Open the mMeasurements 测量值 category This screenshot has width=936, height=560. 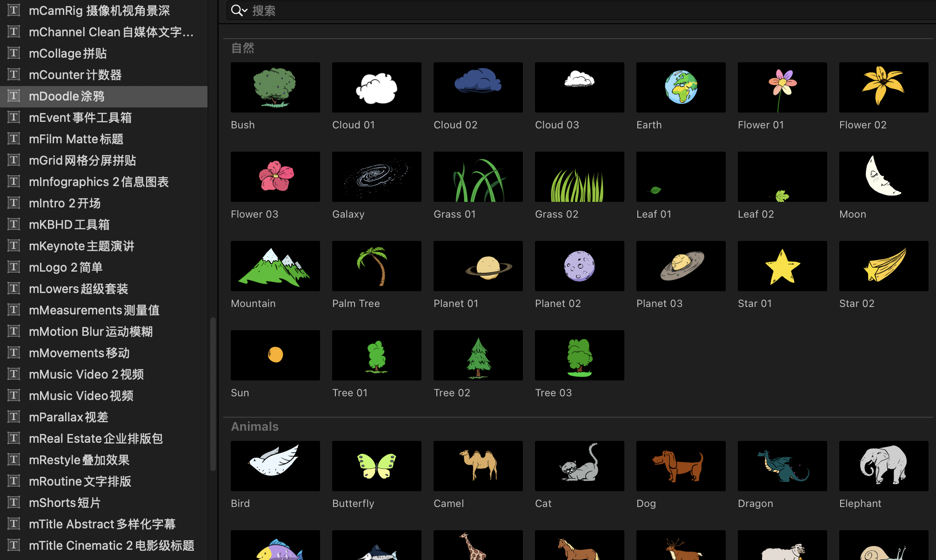pyautogui.click(x=104, y=310)
